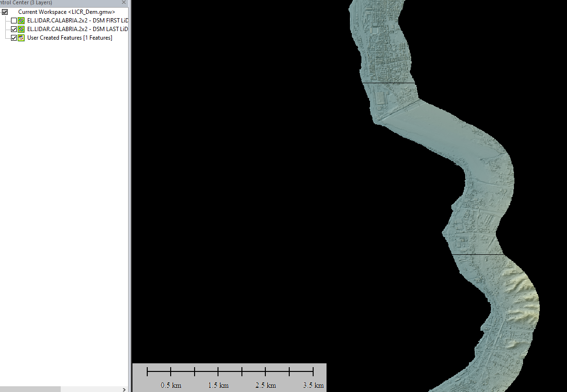Click the Control Center scroll right arrow
567x392 pixels.
124,389
